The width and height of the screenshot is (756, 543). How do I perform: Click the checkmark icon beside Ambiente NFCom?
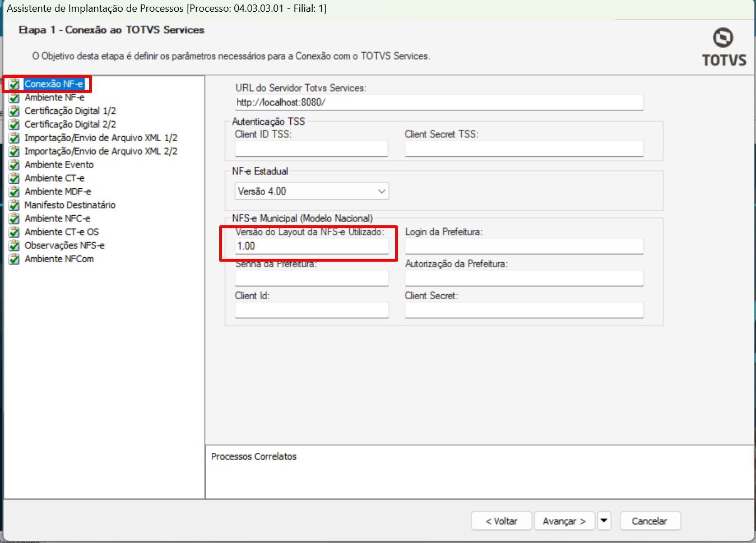[x=15, y=259]
